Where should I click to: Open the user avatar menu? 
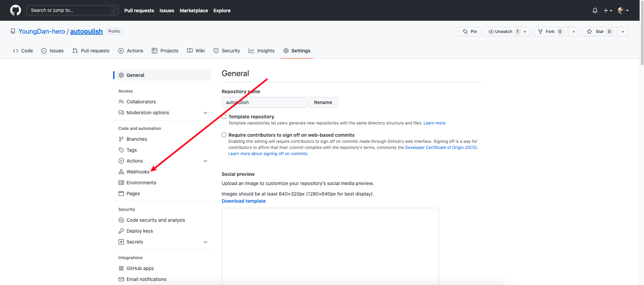(x=623, y=11)
